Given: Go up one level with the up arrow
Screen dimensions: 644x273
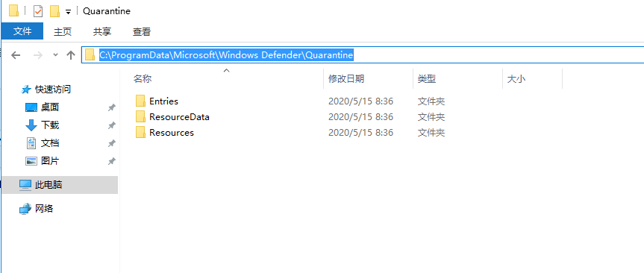Looking at the screenshot, I should point(71,55).
